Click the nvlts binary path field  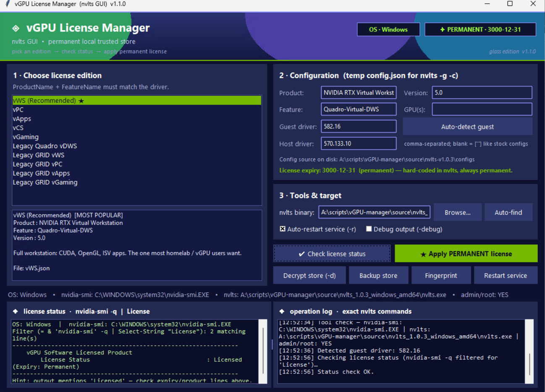pos(375,212)
